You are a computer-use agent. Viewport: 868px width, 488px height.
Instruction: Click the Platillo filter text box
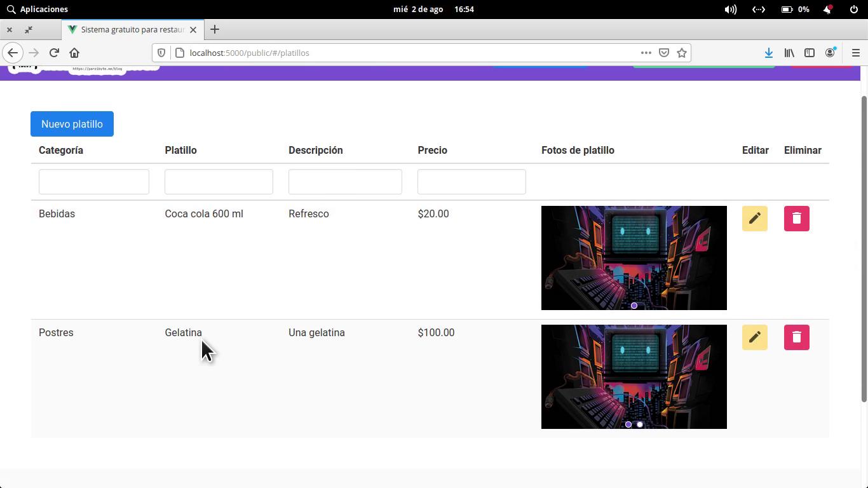pyautogui.click(x=219, y=182)
